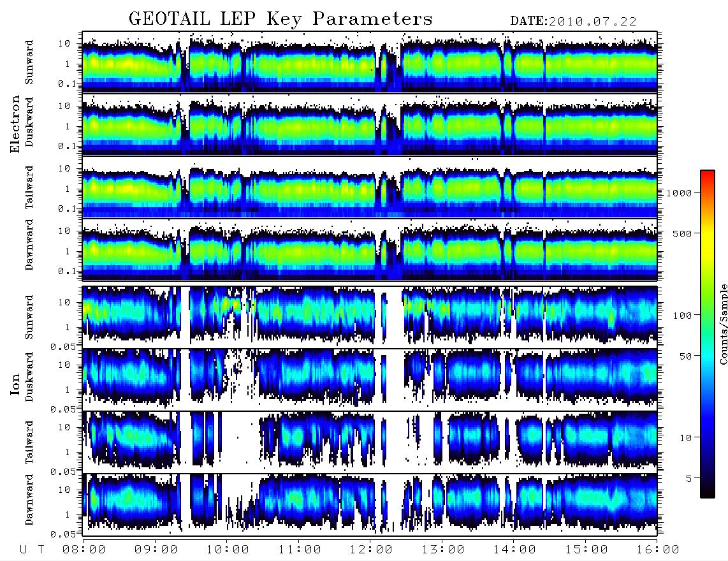Screen dimensions: 728x561
Task: Click the 500 colorbar tick label
Action: click(682, 233)
